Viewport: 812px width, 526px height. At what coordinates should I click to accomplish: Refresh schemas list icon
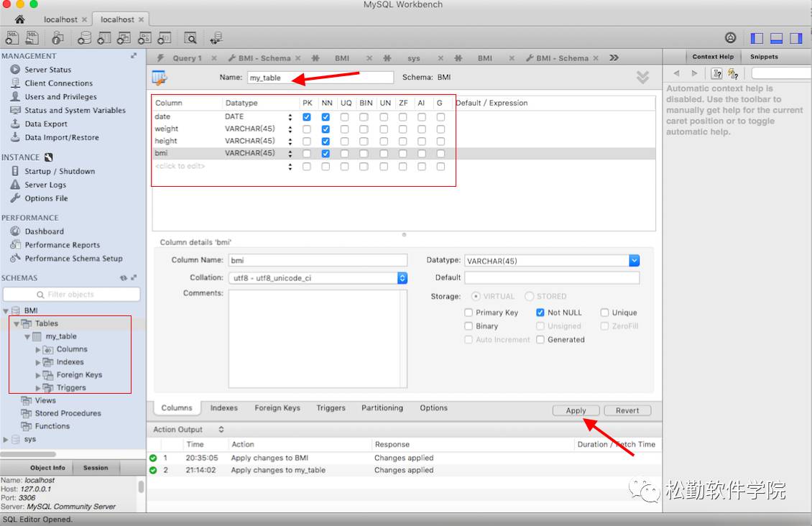[124, 278]
